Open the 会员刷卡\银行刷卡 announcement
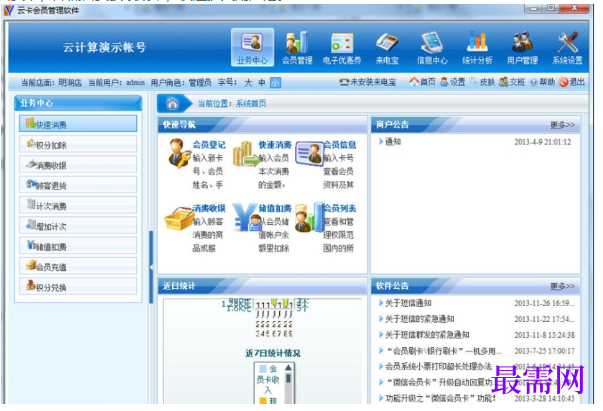This screenshot has width=603, height=411. [x=443, y=351]
